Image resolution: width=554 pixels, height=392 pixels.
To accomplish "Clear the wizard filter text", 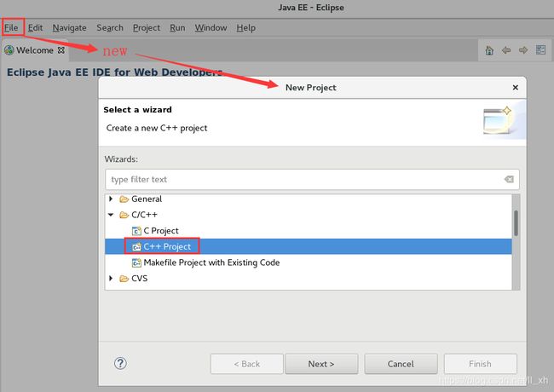I will 509,180.
